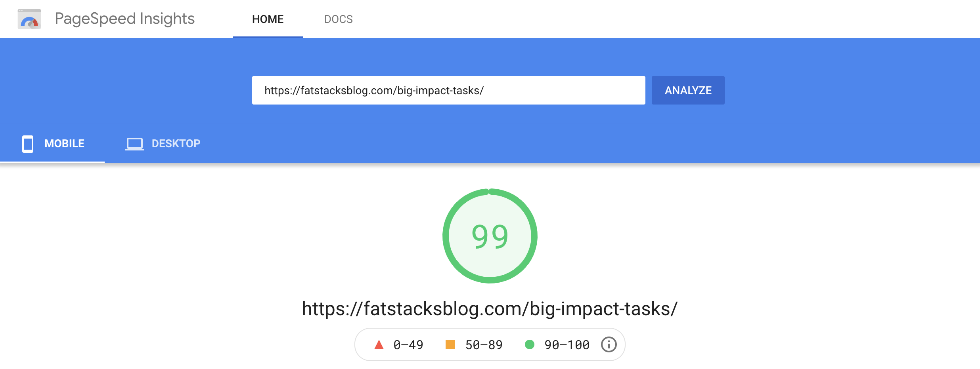Open the DOCS tab
980x369 pixels.
click(x=338, y=19)
